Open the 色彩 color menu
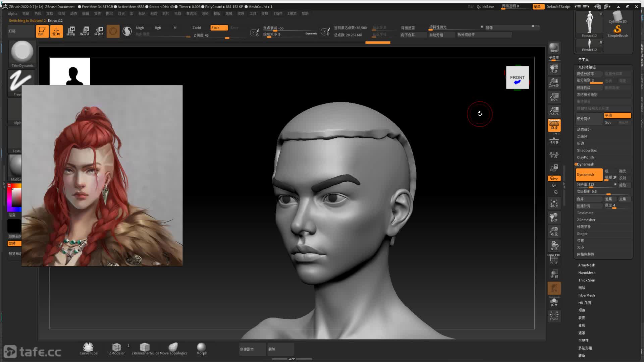 38,14
